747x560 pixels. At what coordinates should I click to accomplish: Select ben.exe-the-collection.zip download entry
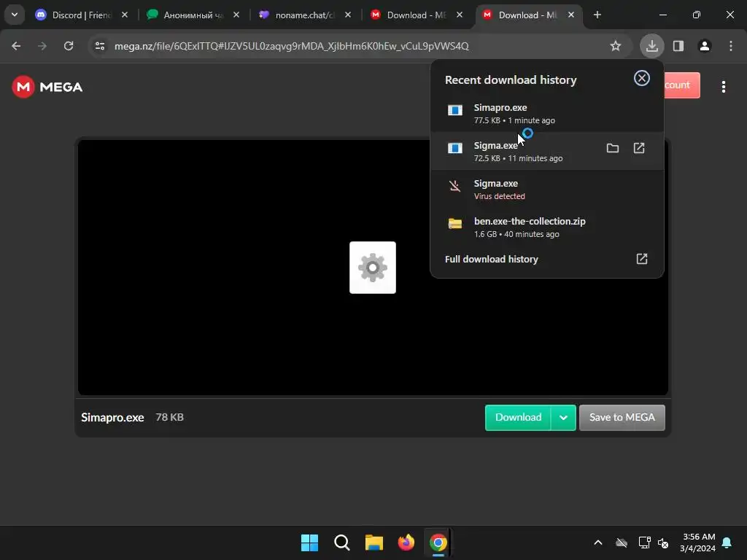[547, 227]
